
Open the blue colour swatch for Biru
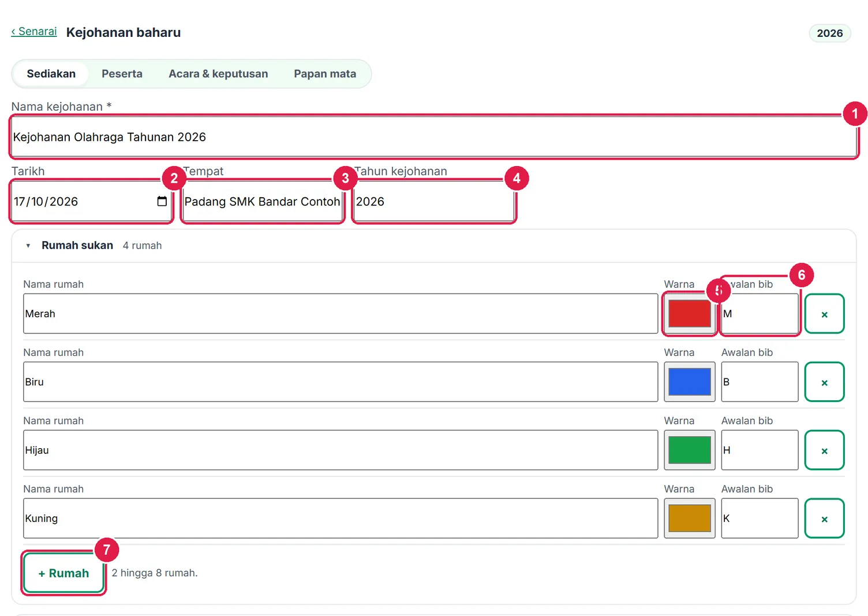(x=690, y=382)
